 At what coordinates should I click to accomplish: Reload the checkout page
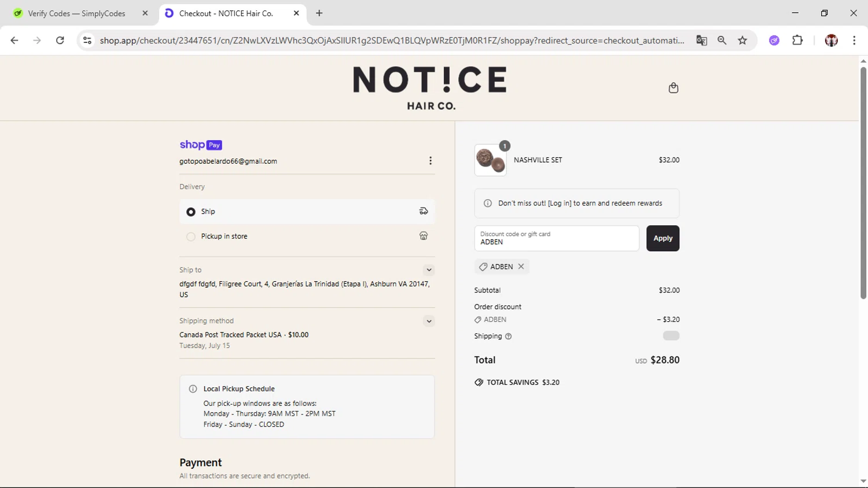click(60, 41)
